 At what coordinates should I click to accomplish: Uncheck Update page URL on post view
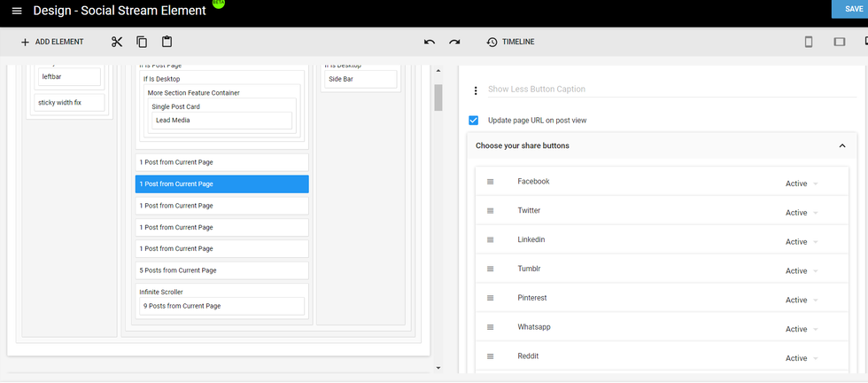click(474, 121)
